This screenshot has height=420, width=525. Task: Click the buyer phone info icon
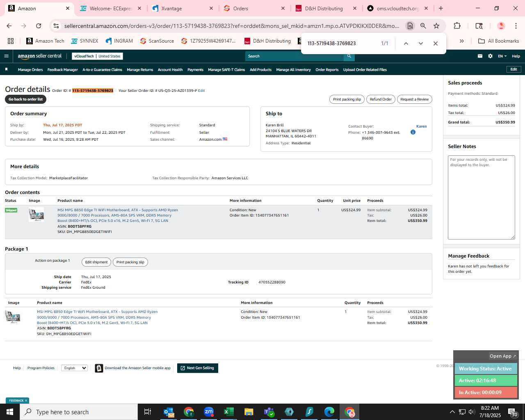413,132
